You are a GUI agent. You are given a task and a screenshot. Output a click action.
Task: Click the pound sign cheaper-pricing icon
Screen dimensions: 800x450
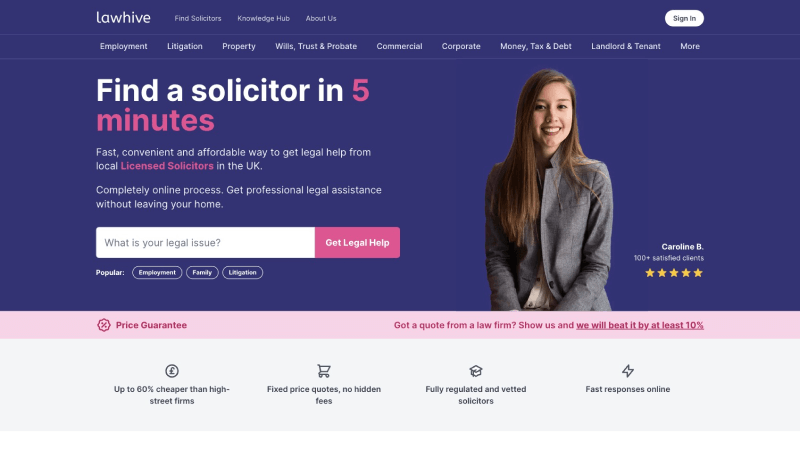coord(172,371)
